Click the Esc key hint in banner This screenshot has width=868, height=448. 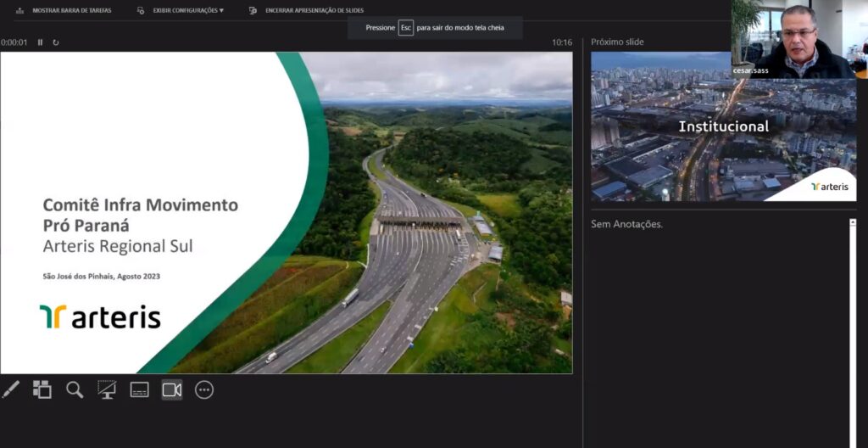[x=406, y=28]
